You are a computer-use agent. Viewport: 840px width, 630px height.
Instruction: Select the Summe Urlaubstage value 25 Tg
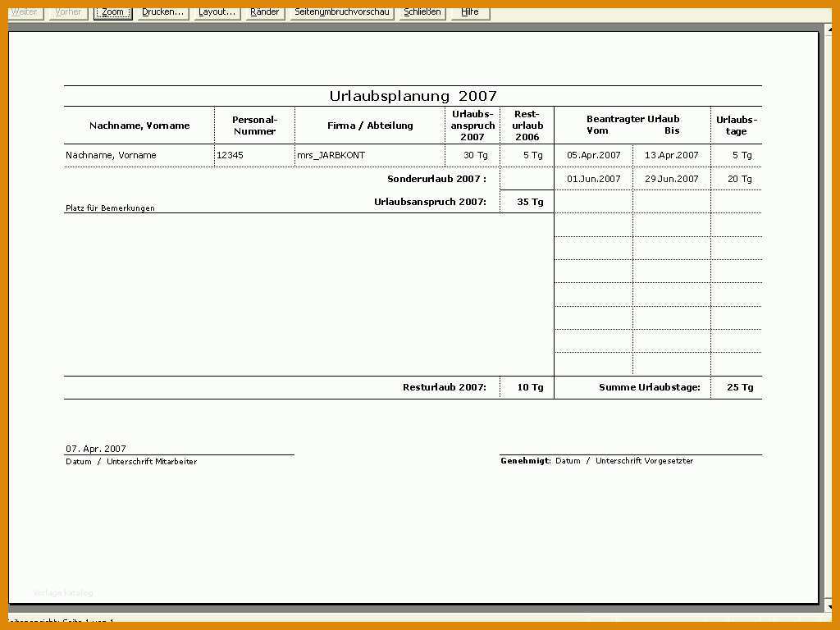(736, 386)
